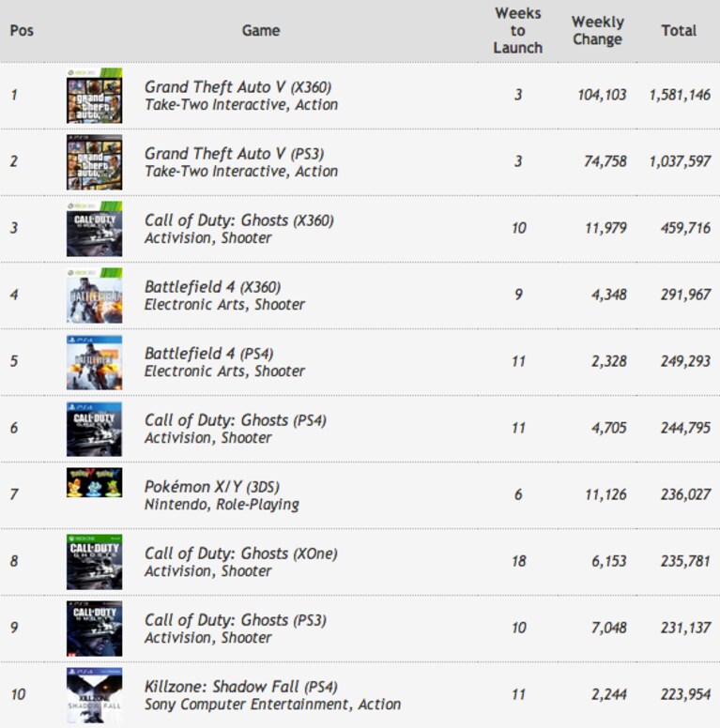Viewport: 720px width, 728px height.
Task: Open Battlefield 4 (PS4) title link
Action: click(209, 354)
